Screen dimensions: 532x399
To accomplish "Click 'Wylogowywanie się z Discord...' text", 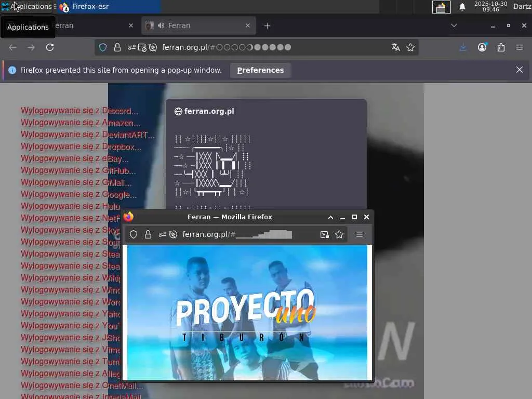I will pos(79,111).
